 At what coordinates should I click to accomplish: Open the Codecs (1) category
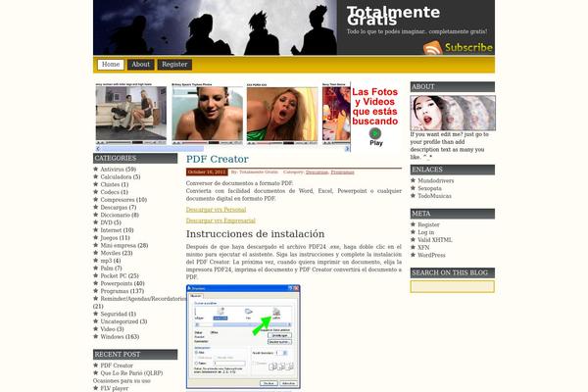(114, 192)
